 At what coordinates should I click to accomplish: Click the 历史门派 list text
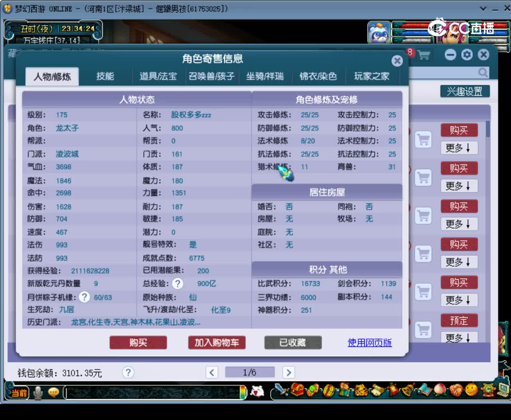click(x=136, y=322)
